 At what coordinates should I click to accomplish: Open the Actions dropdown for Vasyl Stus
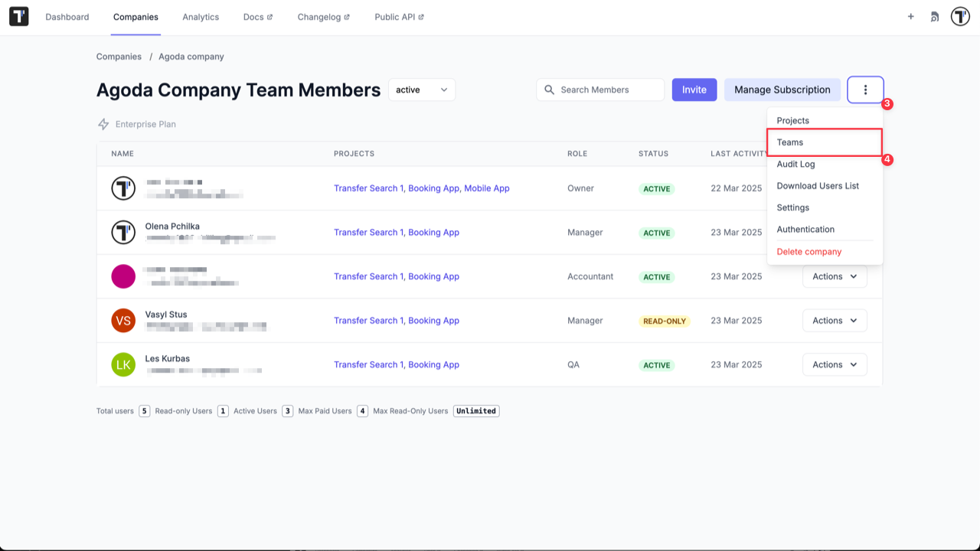click(834, 320)
